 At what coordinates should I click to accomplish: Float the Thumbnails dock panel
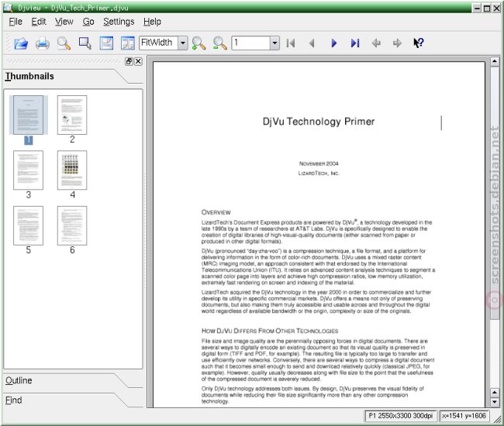click(x=129, y=61)
